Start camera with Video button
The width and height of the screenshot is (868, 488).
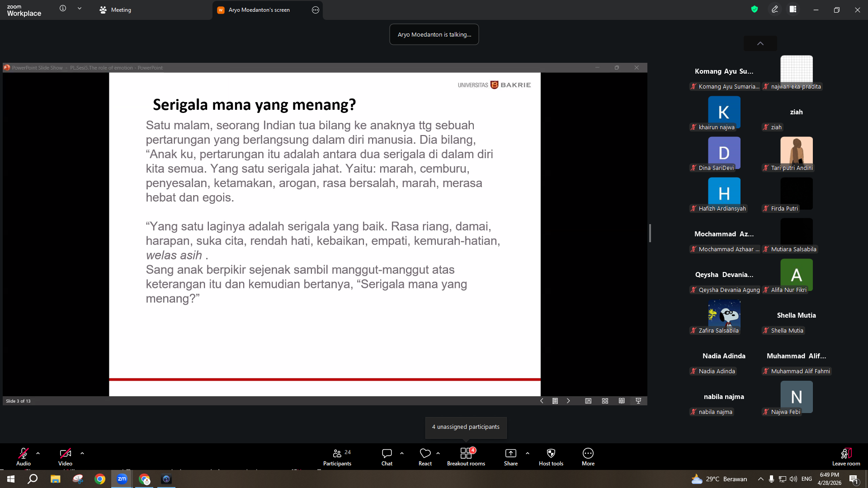[65, 457]
